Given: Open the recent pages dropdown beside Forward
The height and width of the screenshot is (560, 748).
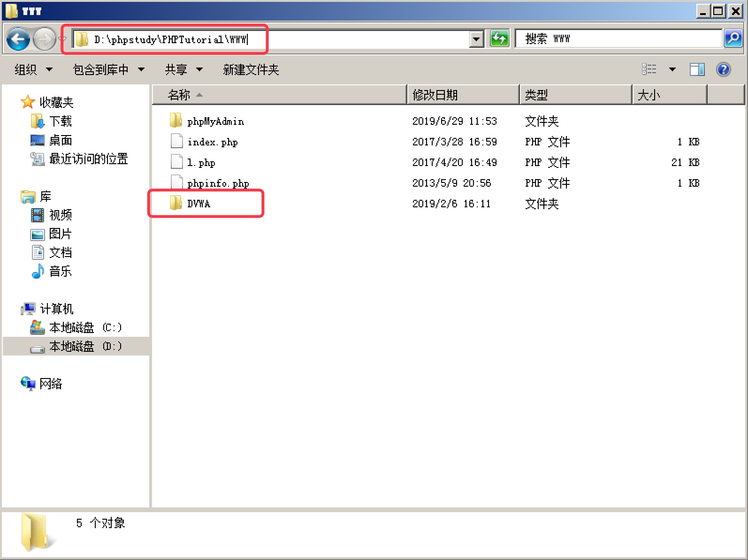Looking at the screenshot, I should pos(63,39).
